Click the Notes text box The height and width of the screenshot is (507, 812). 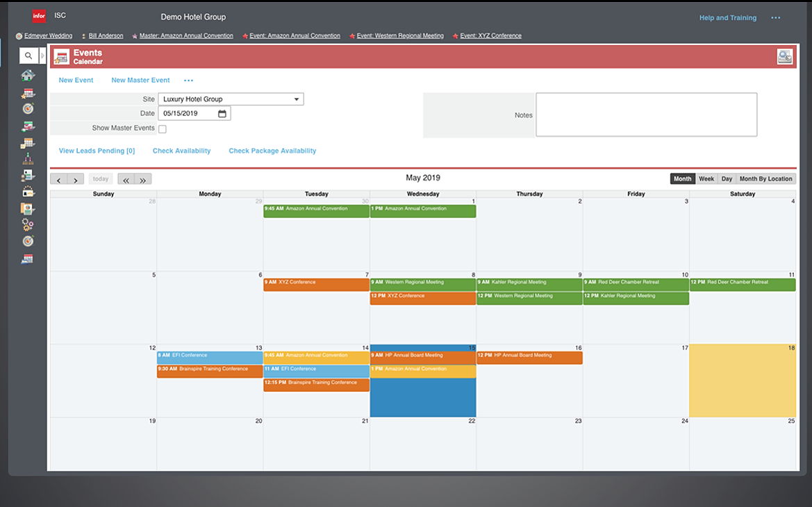click(x=646, y=115)
